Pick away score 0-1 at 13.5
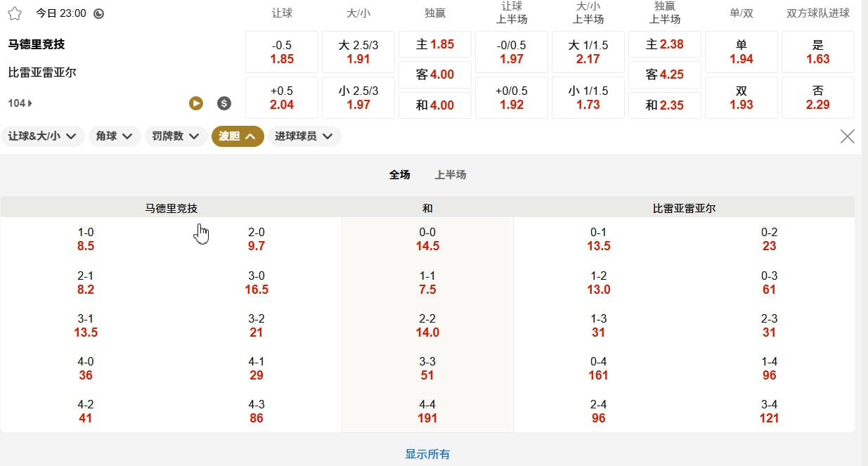868x466 pixels. (x=599, y=239)
